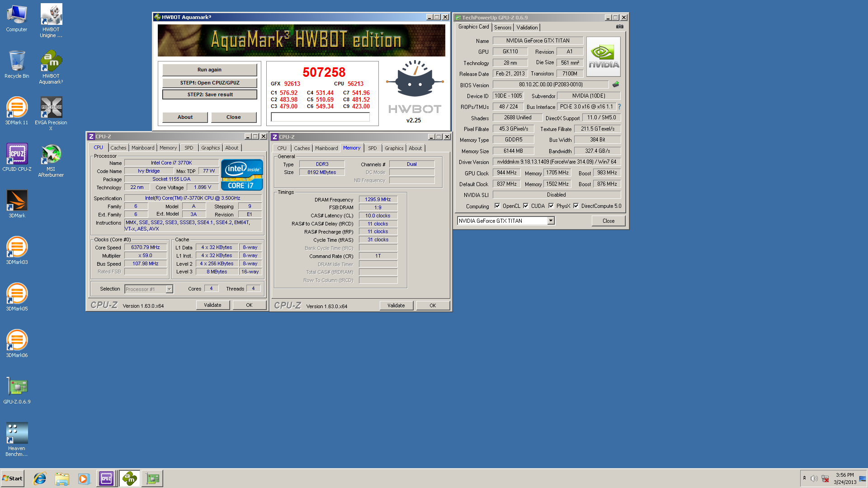Toggle the CUDA checkbox in GPU-Z
The width and height of the screenshot is (868, 488).
(x=526, y=206)
